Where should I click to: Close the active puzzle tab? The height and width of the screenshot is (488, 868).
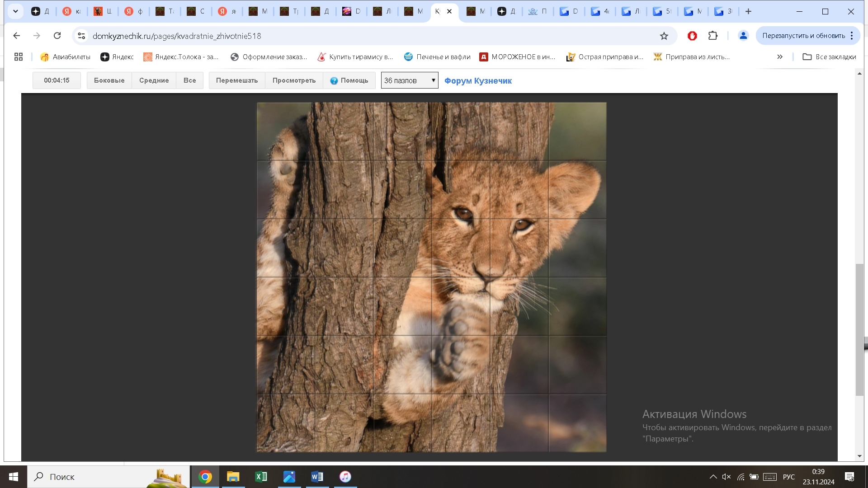coord(449,11)
